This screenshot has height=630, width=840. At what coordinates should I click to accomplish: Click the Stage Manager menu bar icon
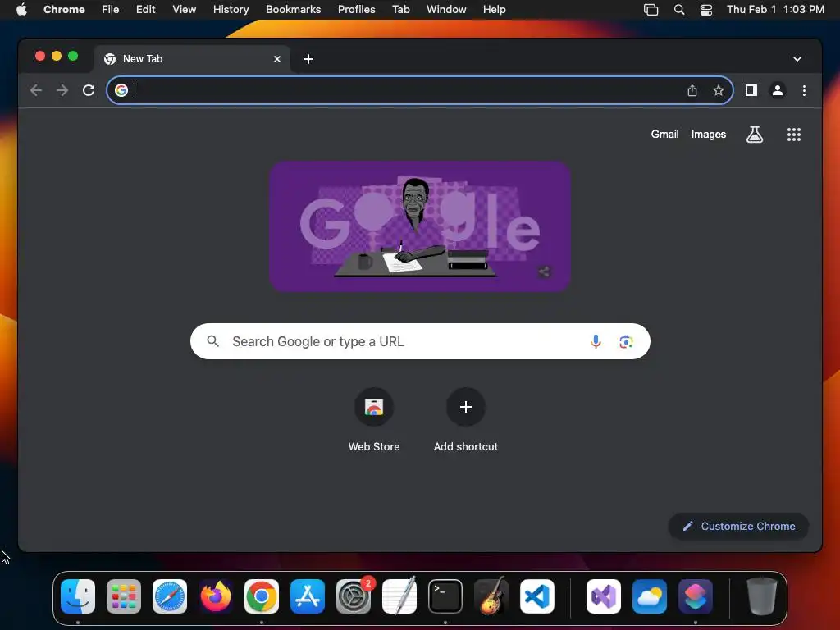(651, 10)
